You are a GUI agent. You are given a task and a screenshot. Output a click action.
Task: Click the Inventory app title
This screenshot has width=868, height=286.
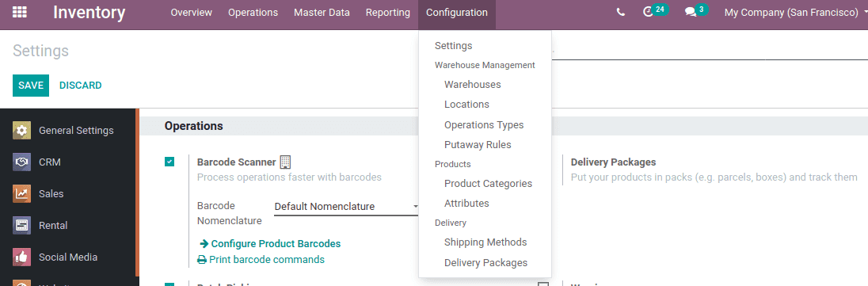point(89,12)
